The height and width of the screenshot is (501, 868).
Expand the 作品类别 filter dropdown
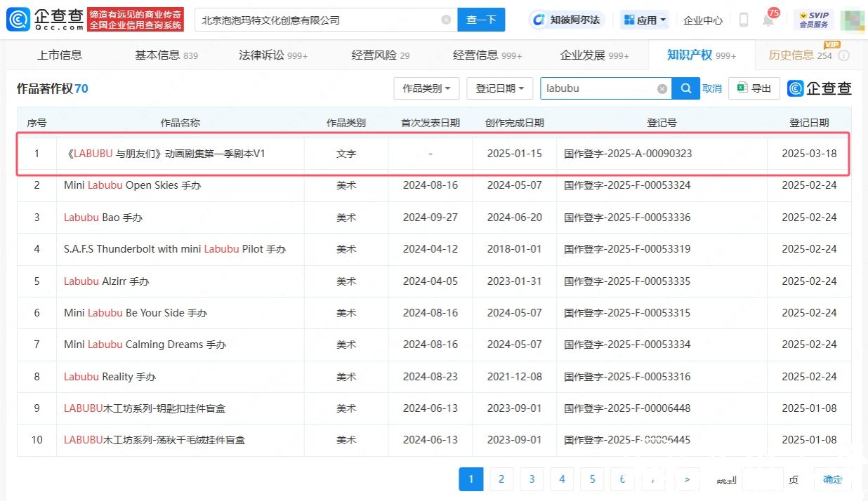[426, 88]
